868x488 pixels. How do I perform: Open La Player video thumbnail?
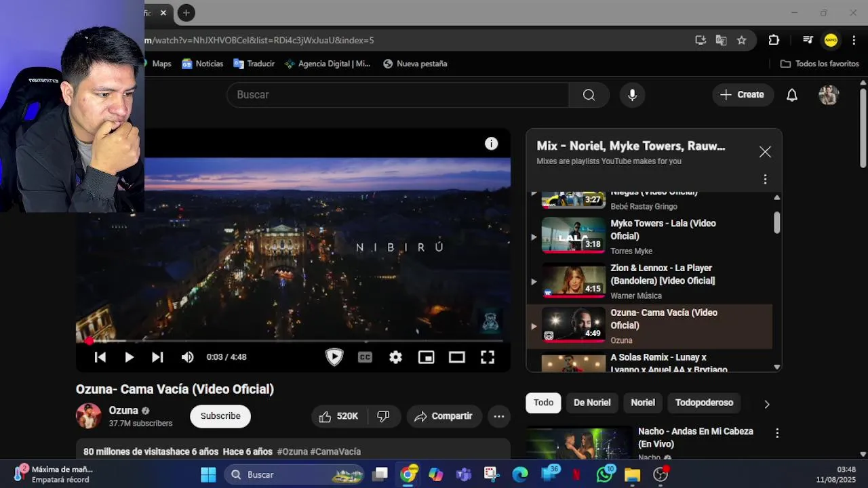click(573, 279)
